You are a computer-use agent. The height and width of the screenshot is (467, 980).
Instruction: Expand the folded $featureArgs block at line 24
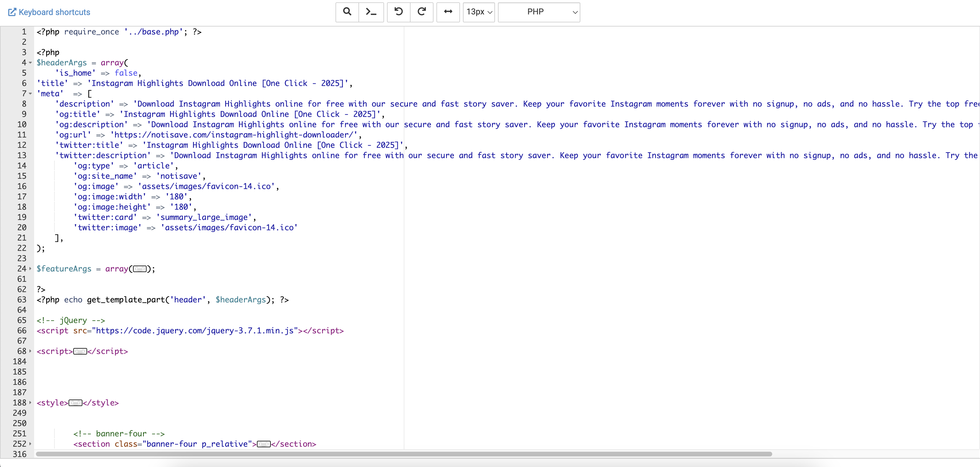[30, 269]
